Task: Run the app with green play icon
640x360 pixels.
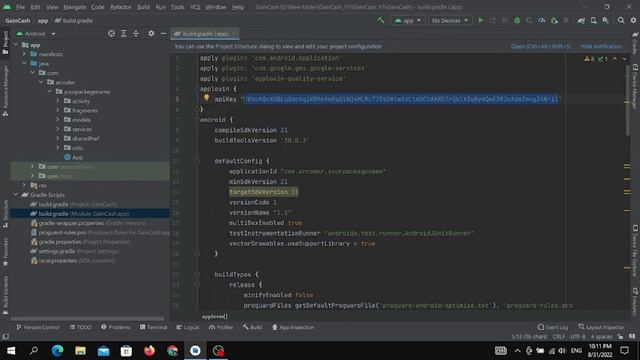Action: tap(481, 20)
